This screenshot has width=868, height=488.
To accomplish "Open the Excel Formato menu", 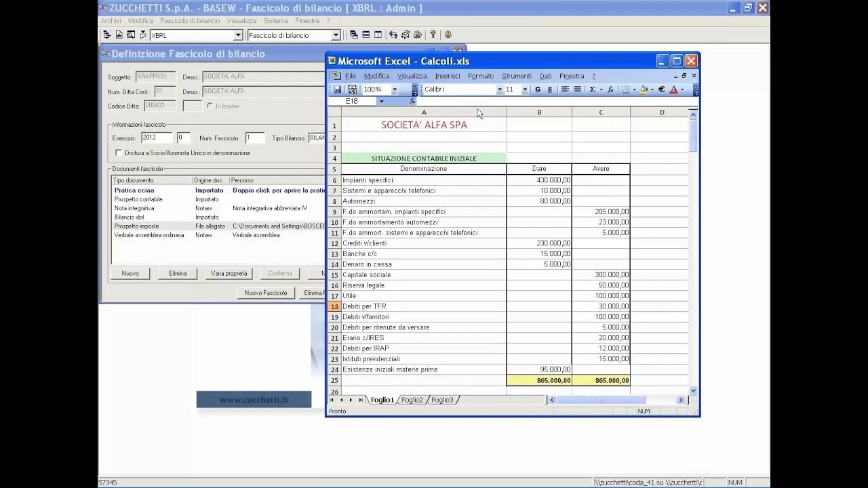I will [x=481, y=76].
